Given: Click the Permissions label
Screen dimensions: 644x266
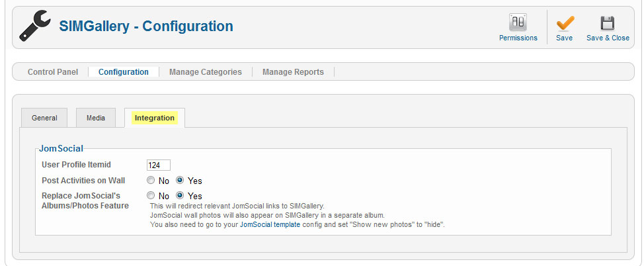Looking at the screenshot, I should tap(518, 38).
